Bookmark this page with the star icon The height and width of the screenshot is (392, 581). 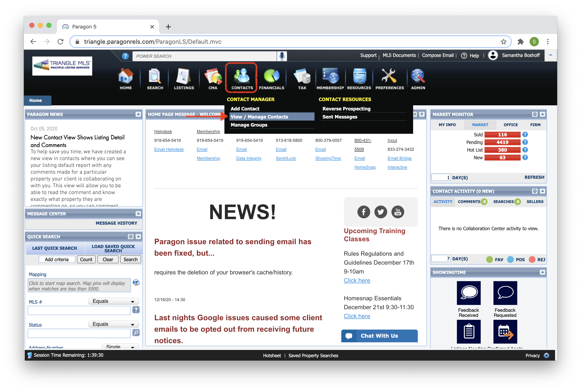[503, 42]
